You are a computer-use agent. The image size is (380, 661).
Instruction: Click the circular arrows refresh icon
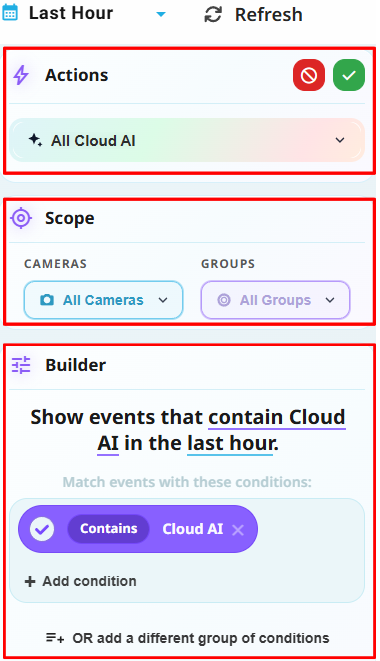click(213, 14)
